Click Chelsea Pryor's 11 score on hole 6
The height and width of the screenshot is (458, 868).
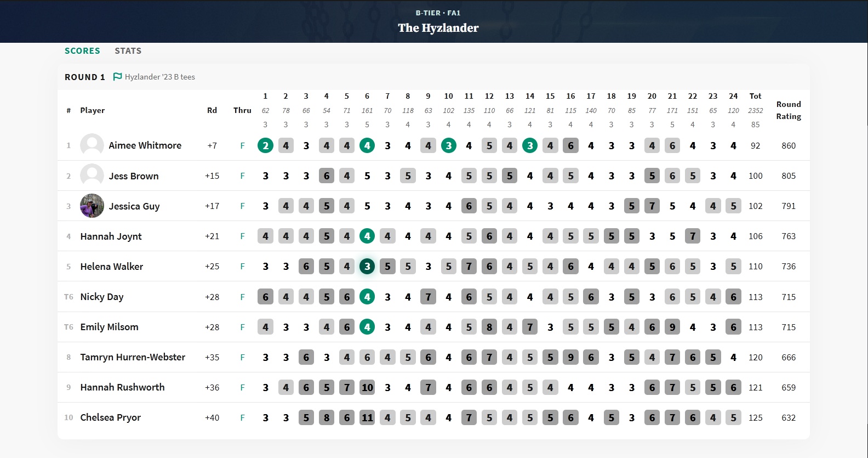click(367, 417)
